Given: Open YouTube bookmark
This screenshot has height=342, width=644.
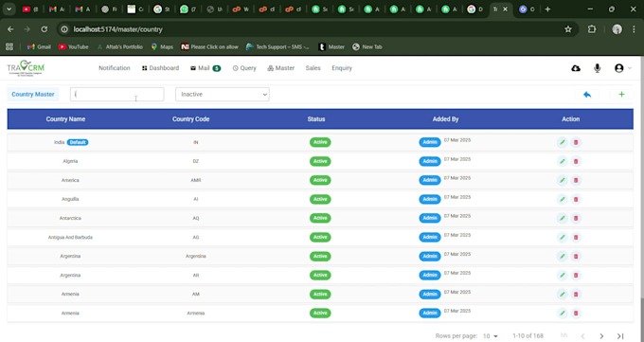Looking at the screenshot, I should click(x=74, y=46).
